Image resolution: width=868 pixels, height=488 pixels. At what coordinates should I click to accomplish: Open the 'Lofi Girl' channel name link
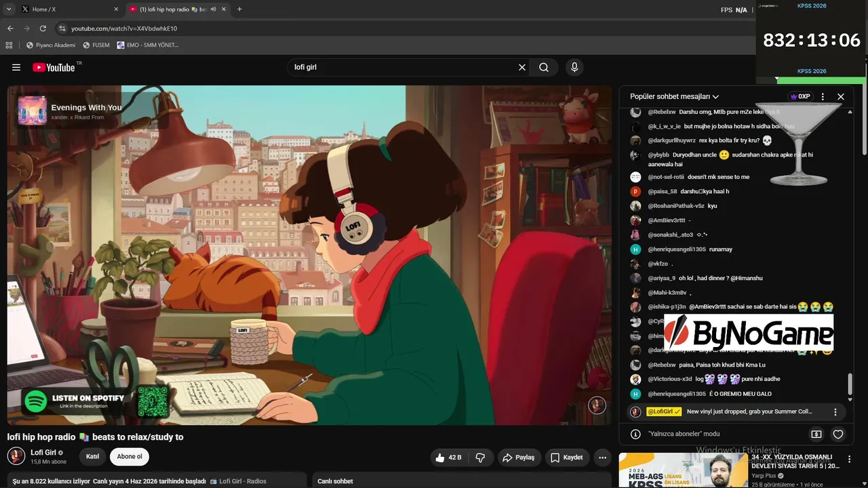(43, 453)
